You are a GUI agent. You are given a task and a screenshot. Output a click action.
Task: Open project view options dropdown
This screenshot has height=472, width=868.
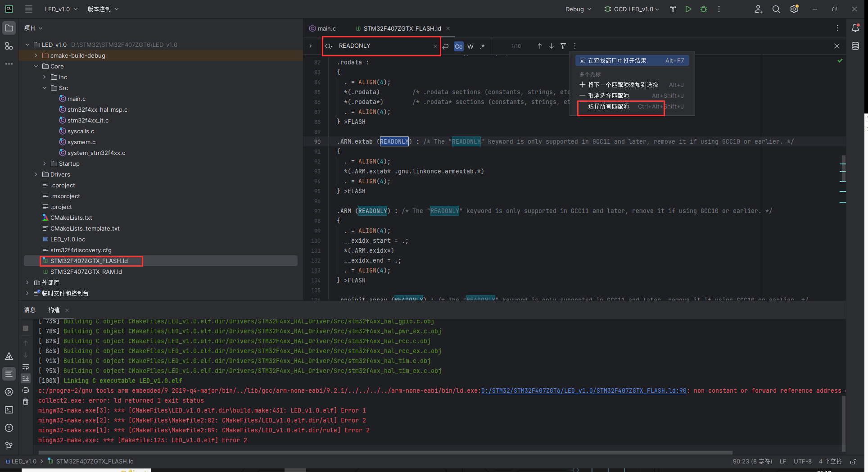pos(33,28)
